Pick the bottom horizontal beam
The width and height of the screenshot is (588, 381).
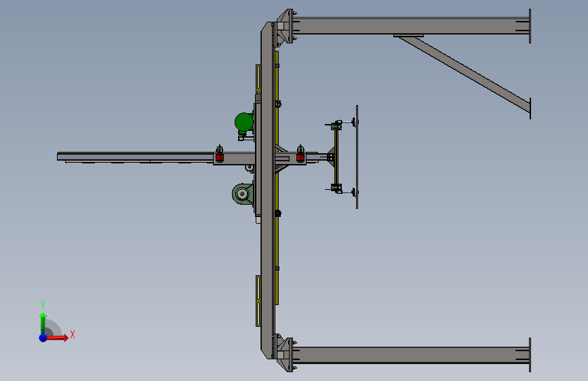tap(410, 355)
